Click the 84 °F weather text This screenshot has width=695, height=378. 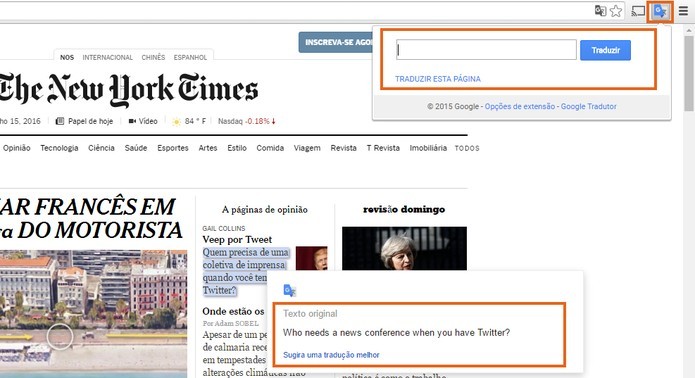click(x=195, y=121)
